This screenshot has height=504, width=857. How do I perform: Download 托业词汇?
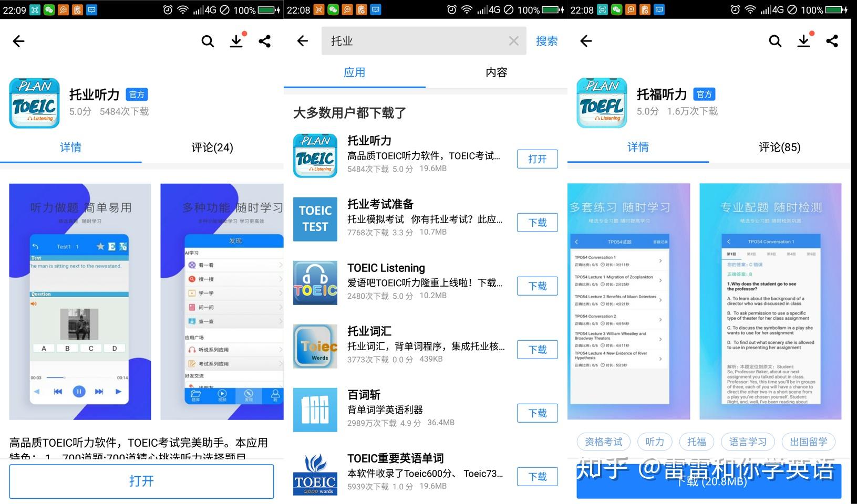(537, 350)
